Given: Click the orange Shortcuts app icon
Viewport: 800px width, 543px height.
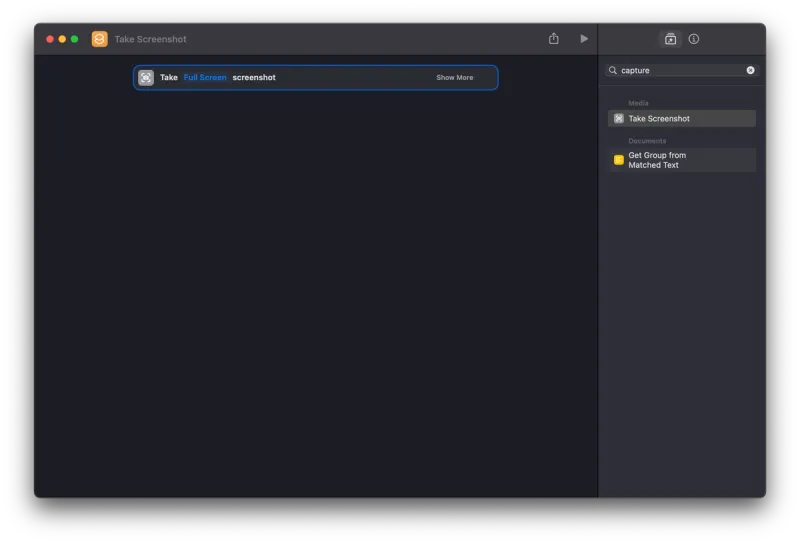Looking at the screenshot, I should coord(99,39).
